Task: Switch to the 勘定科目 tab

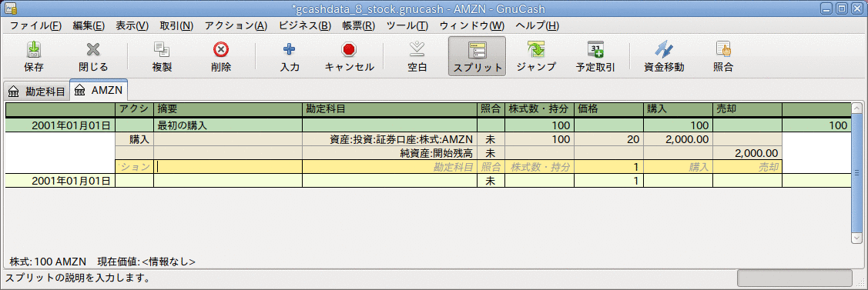Action: point(37,91)
